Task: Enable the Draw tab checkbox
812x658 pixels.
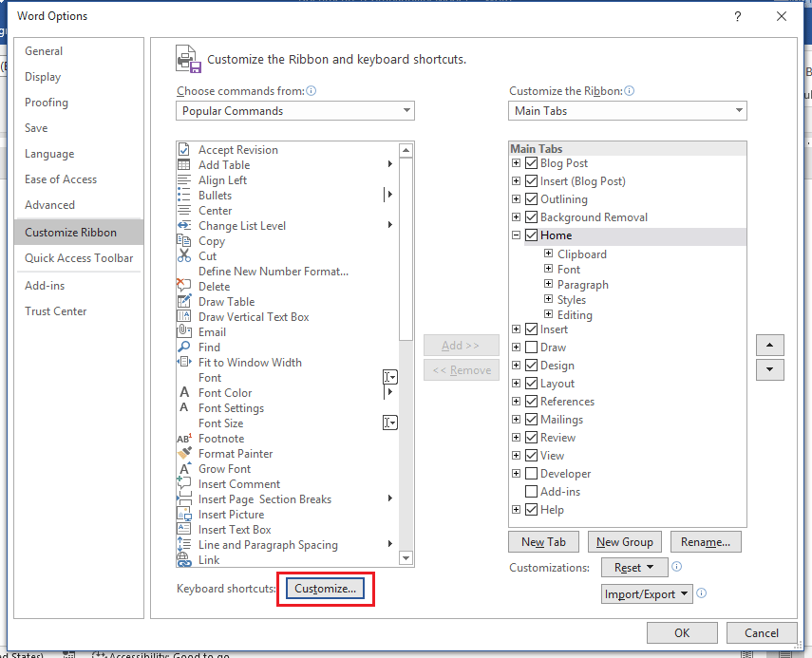Action: click(531, 348)
